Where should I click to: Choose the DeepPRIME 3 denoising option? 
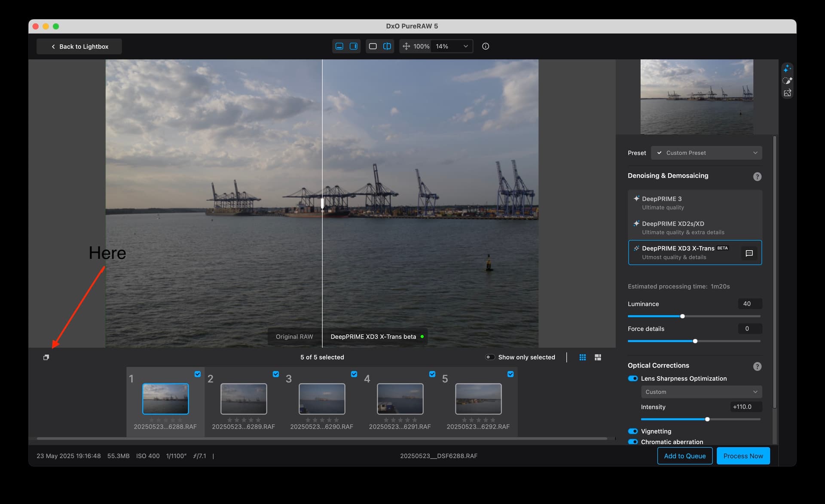pyautogui.click(x=695, y=203)
